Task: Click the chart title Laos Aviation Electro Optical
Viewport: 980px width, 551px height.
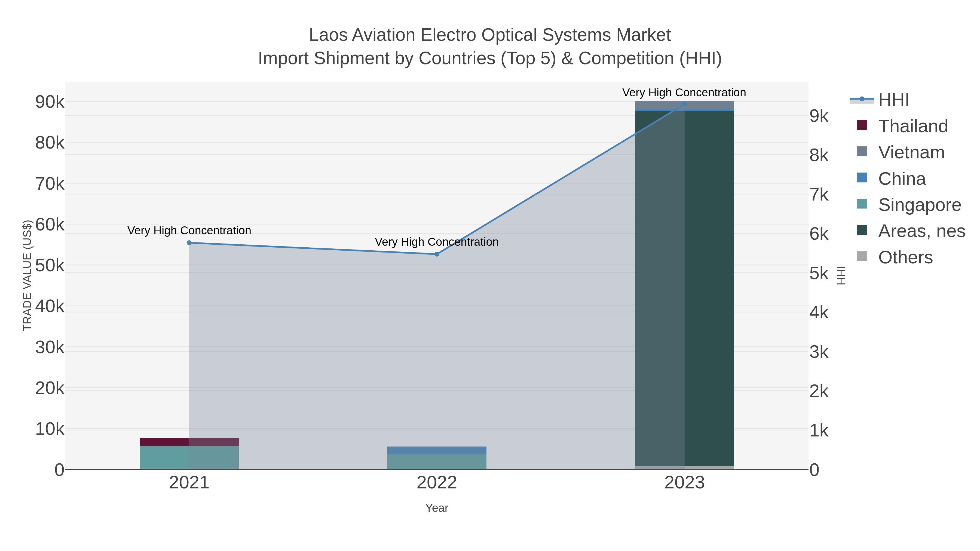Action: pos(490,35)
